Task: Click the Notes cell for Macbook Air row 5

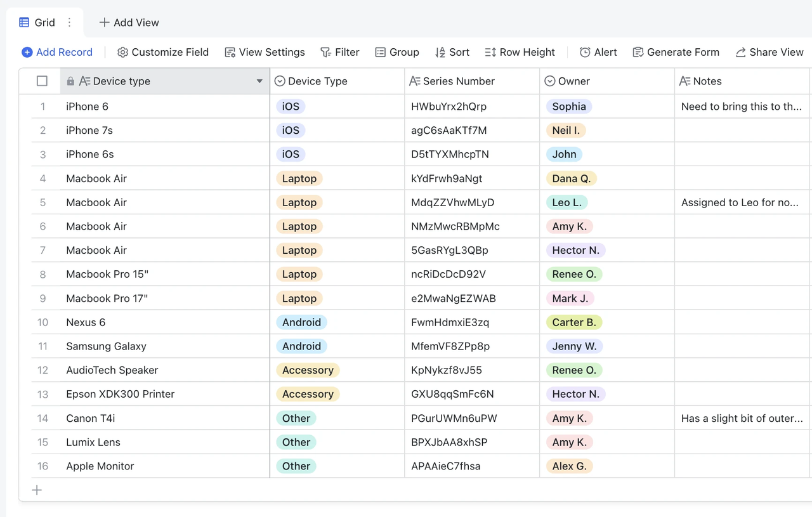Action: point(740,203)
